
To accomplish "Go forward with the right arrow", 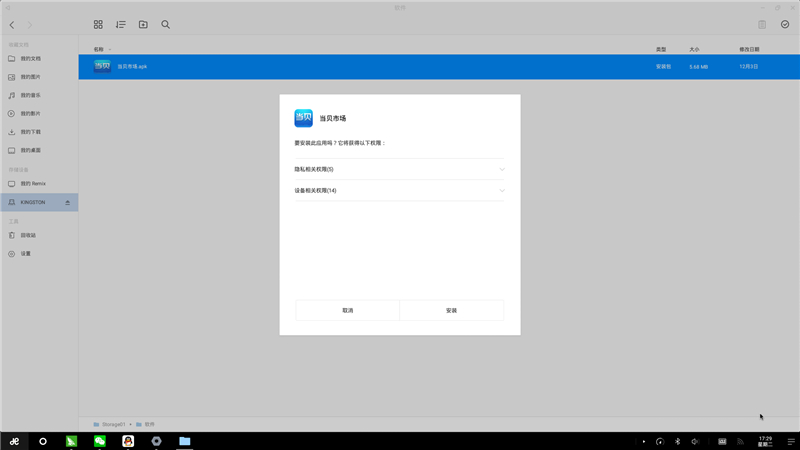I will coord(30,24).
